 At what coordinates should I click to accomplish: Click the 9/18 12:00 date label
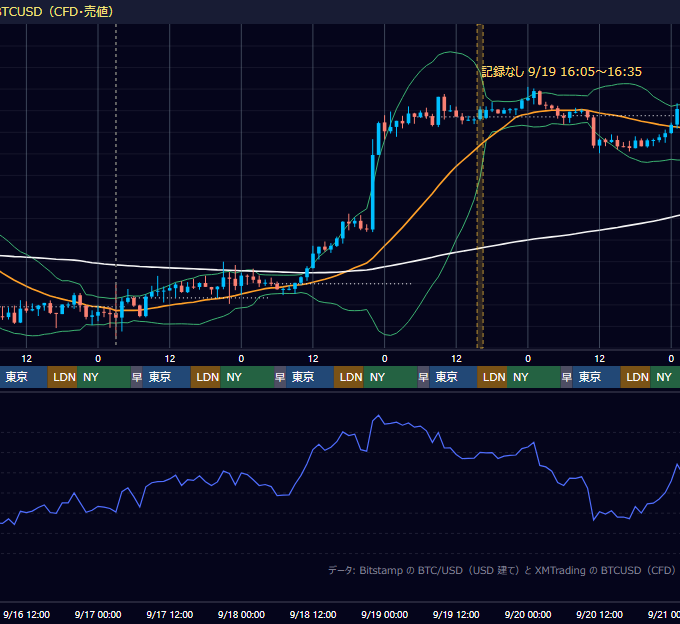(313, 614)
